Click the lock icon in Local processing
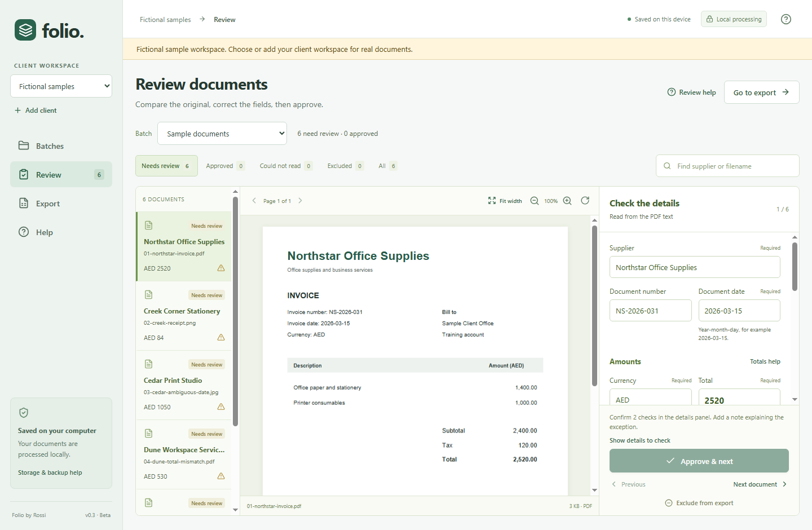 [710, 19]
